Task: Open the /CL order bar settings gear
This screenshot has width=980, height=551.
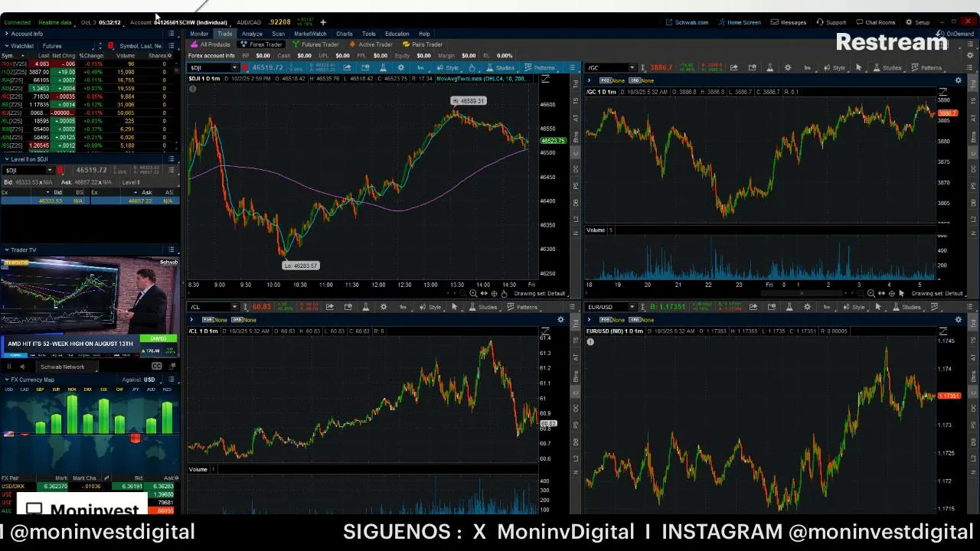Action: (x=560, y=319)
